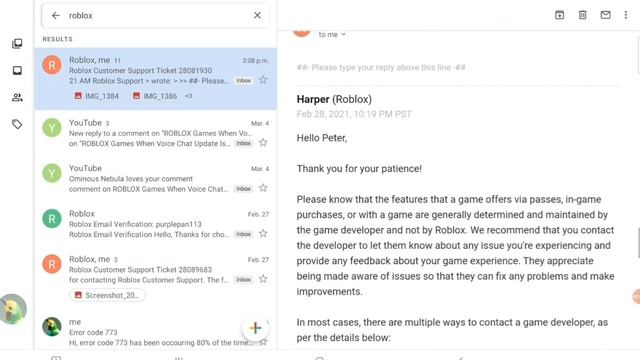Click inside the roblox search field

(155, 16)
